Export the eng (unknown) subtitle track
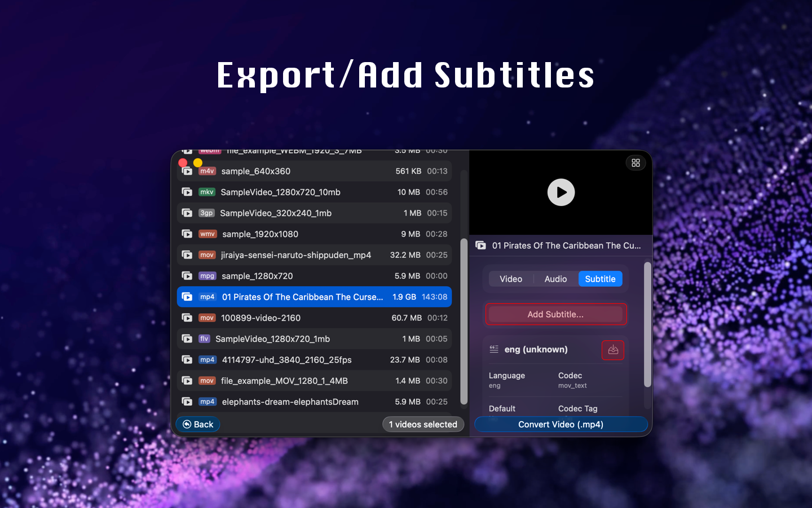The image size is (812, 508). (613, 350)
